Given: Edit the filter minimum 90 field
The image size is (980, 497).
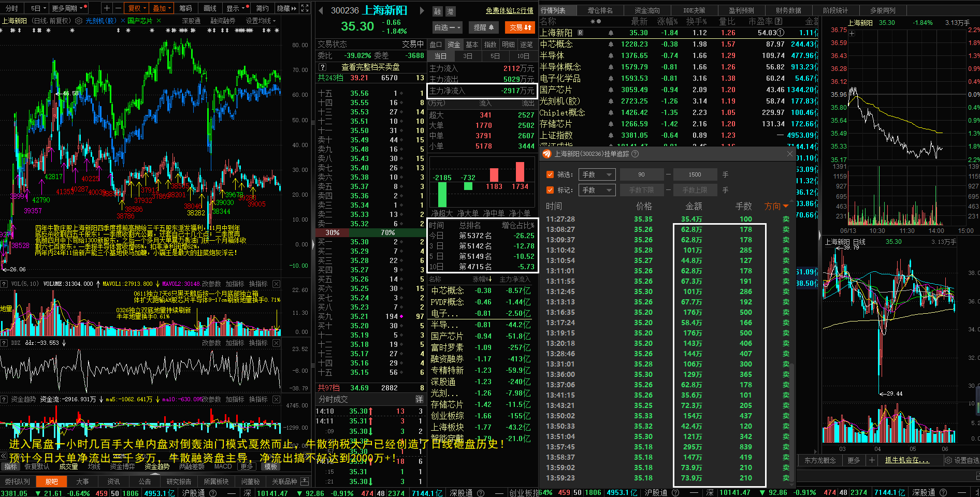Looking at the screenshot, I should pos(641,174).
